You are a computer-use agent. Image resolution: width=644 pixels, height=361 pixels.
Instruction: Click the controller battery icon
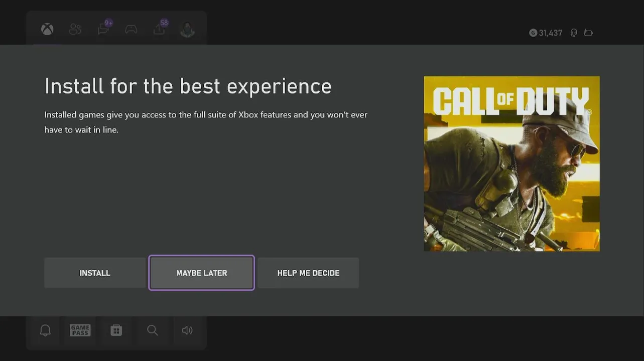(x=589, y=33)
